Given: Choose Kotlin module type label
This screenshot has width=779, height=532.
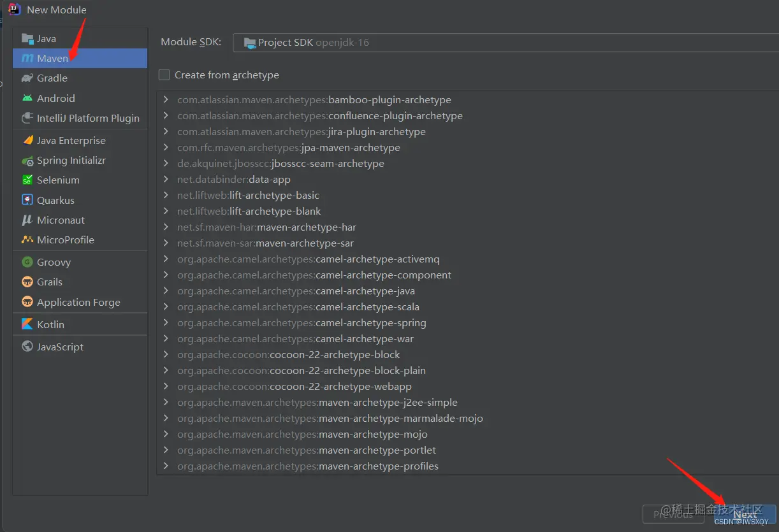Looking at the screenshot, I should pyautogui.click(x=50, y=324).
